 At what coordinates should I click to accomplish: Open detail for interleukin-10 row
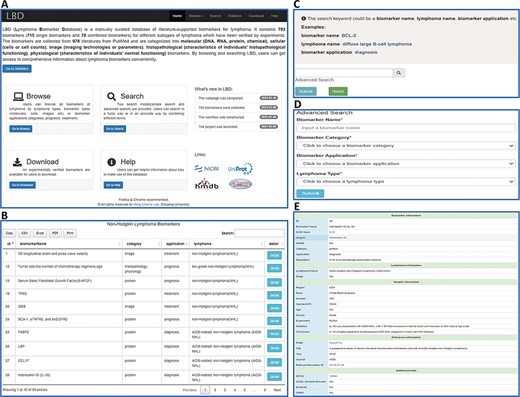click(x=274, y=377)
